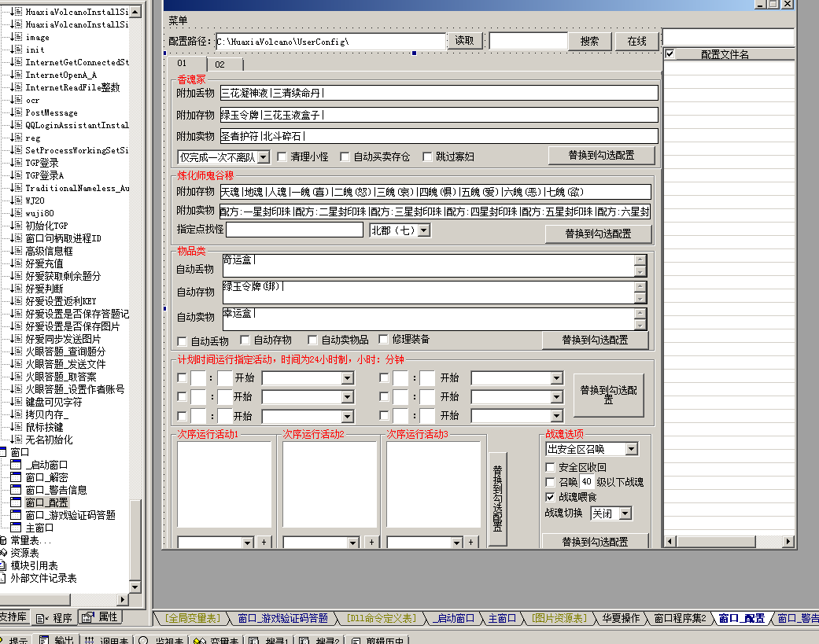Image resolution: width=819 pixels, height=644 pixels.
Task: Click the image subroutine icon
Action: (x=17, y=36)
